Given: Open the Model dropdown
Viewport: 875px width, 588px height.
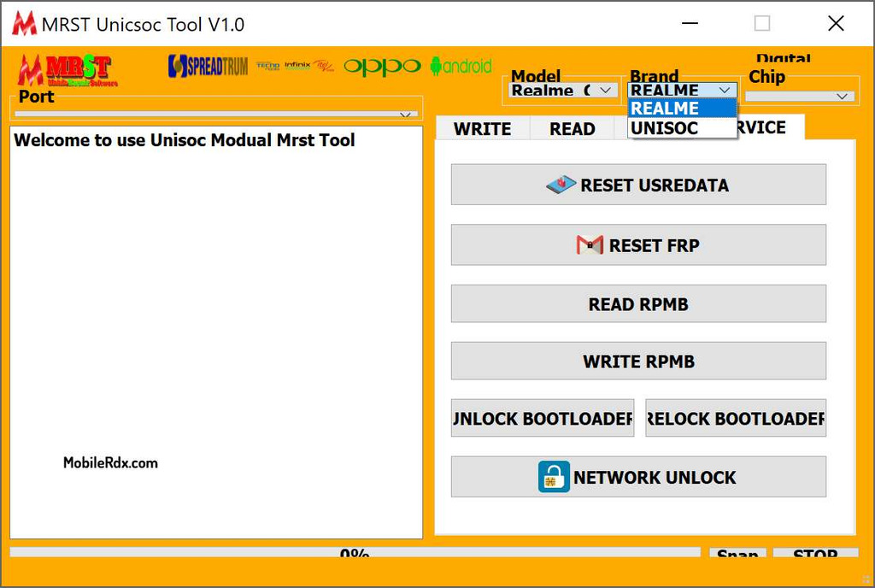Looking at the screenshot, I should click(x=562, y=90).
